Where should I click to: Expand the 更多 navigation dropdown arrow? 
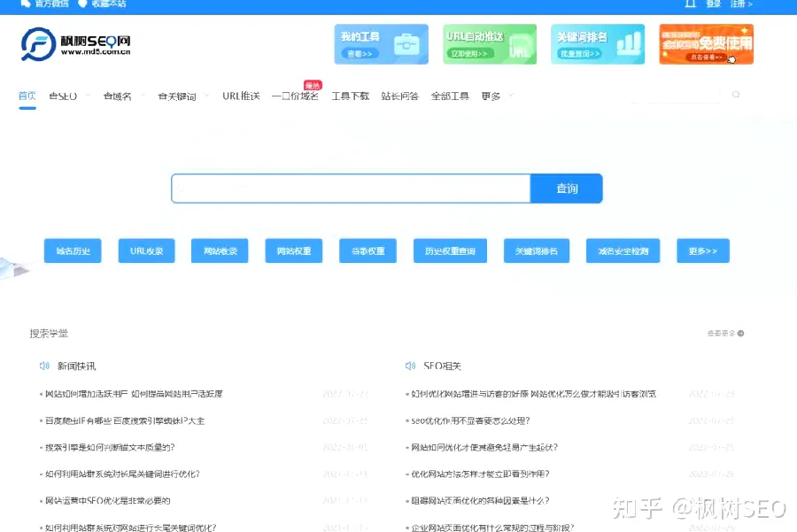coord(511,95)
